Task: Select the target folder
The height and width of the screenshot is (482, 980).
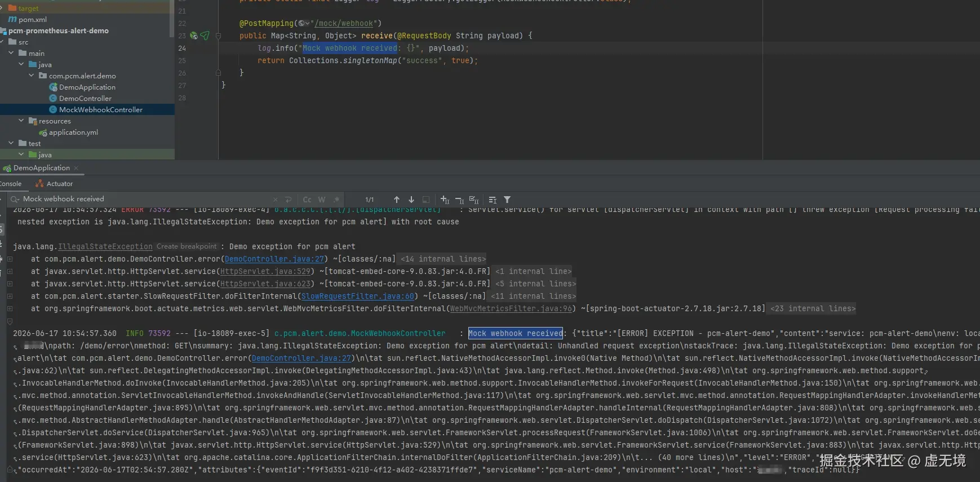Action: click(x=28, y=8)
